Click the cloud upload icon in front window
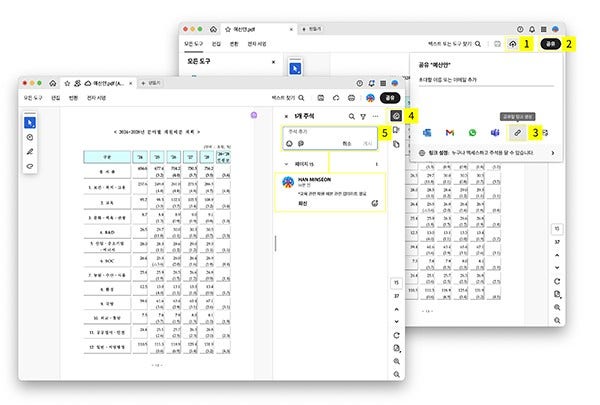 click(336, 98)
